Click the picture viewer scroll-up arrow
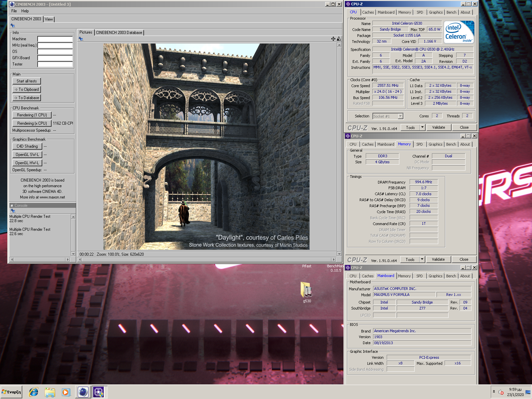532x399 pixels. coord(339,45)
